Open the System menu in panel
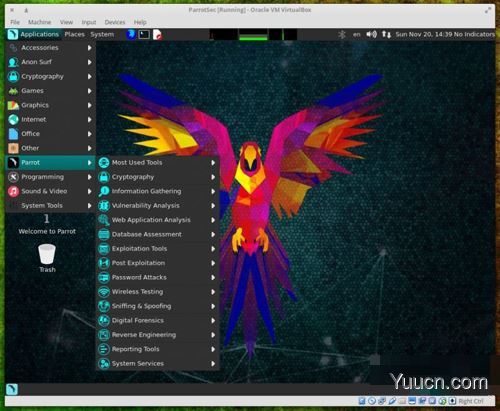This screenshot has height=411, width=500. click(102, 34)
